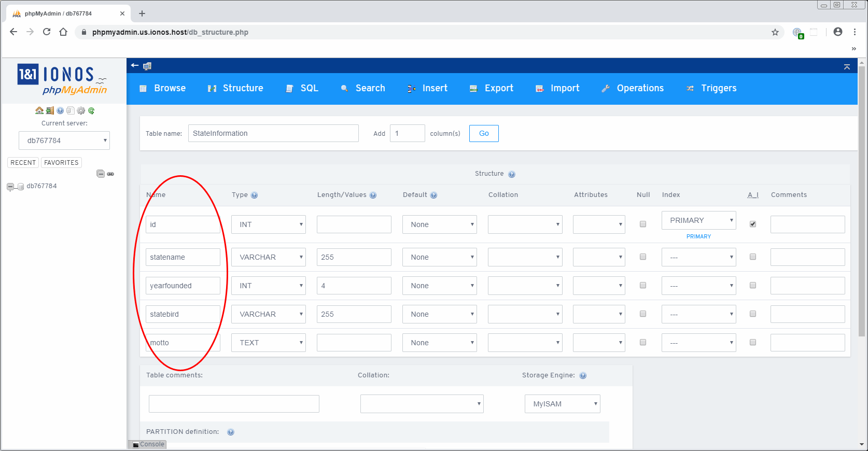Open the Index dropdown for statebird row
868x451 pixels.
click(x=699, y=314)
